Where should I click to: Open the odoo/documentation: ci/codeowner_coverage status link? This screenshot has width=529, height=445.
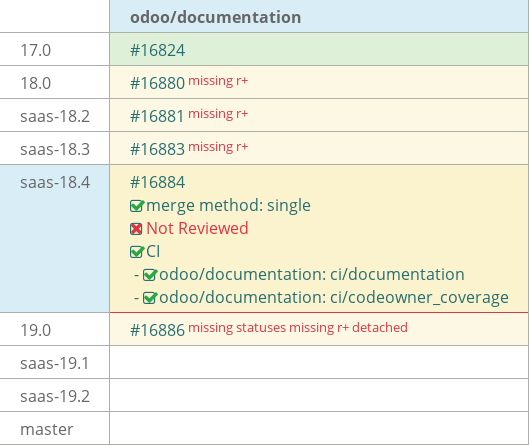coord(334,298)
